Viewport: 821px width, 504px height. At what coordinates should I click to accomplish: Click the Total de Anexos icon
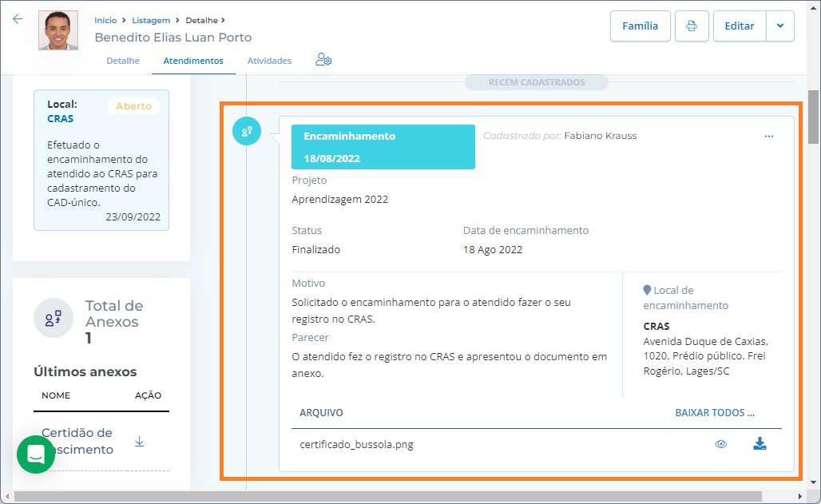[x=54, y=318]
